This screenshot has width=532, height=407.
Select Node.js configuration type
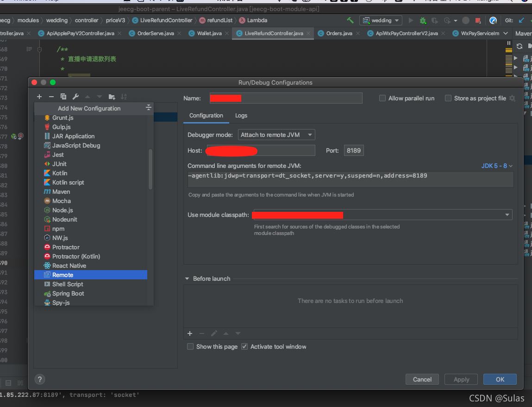(91, 210)
